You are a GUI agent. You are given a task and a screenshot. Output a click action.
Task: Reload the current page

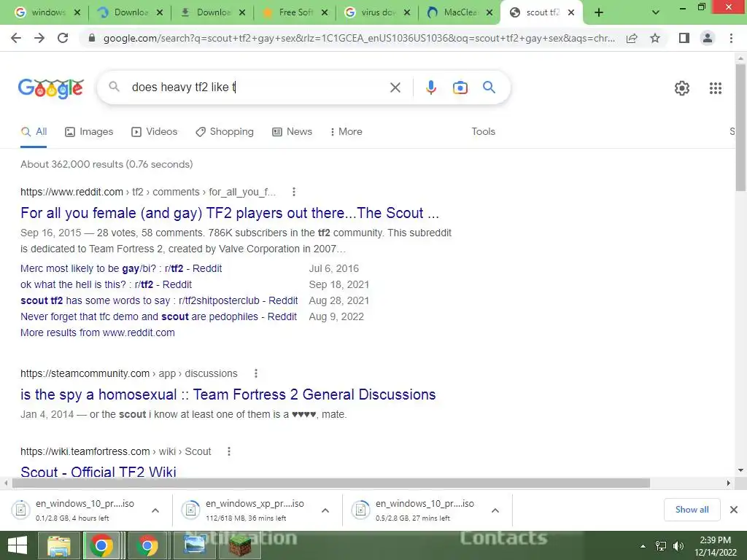[x=63, y=38]
